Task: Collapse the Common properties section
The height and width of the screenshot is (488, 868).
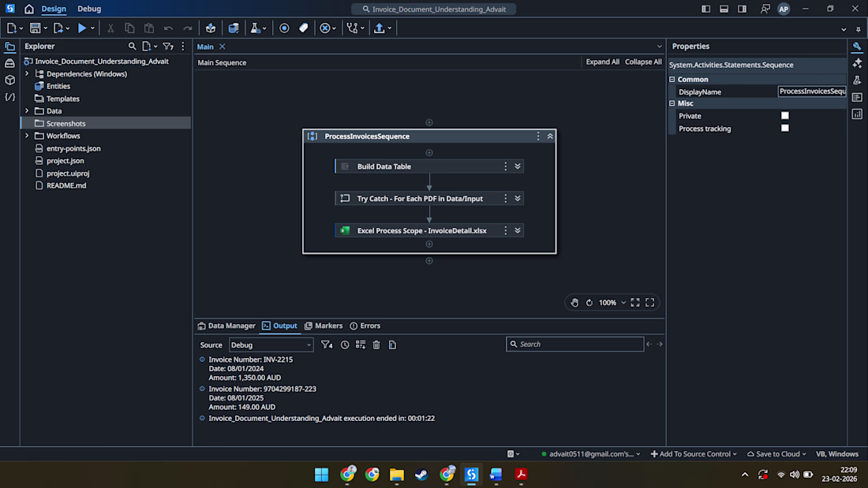Action: [672, 79]
